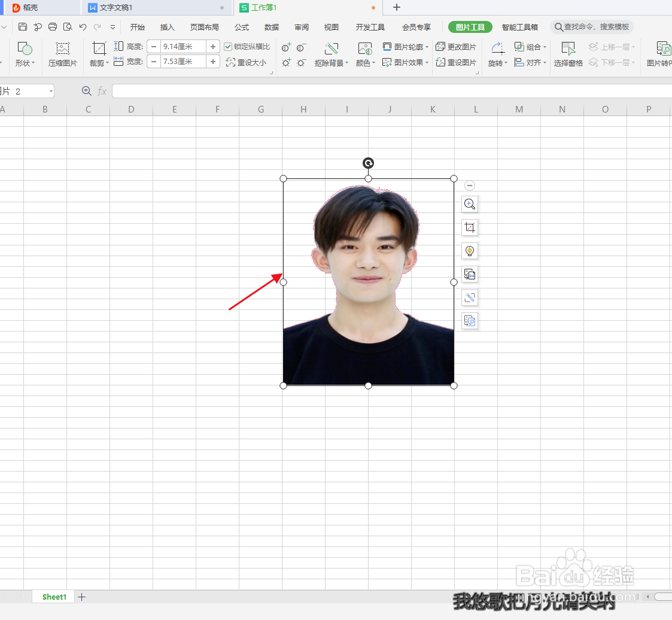
Task: Open the 会员专享 tab
Action: point(416,27)
